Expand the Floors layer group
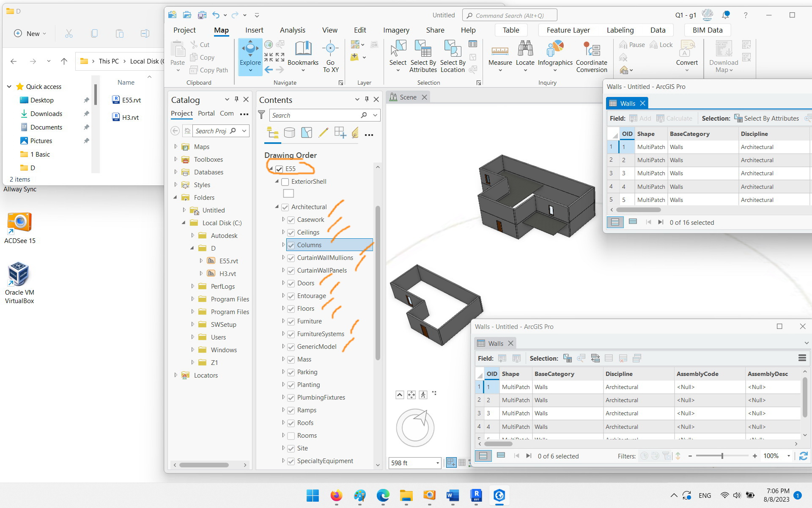Viewport: 812px width, 508px height. (x=283, y=308)
